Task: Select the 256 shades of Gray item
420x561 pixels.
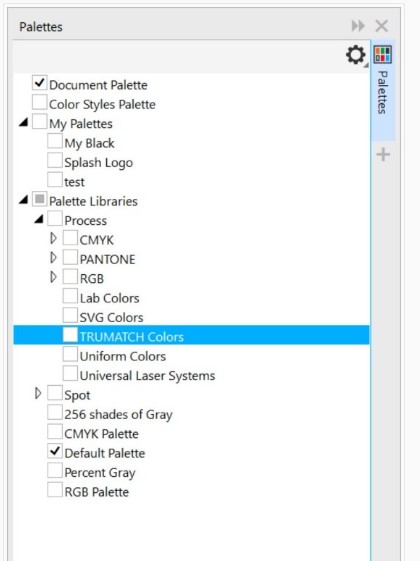Action: [x=118, y=414]
